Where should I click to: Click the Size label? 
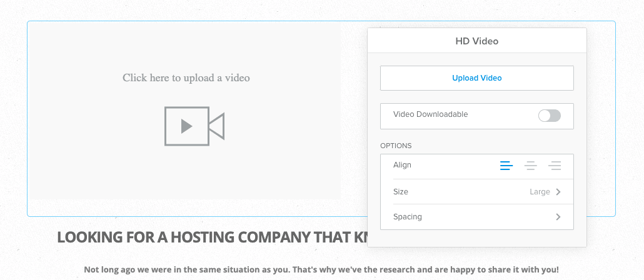400,192
